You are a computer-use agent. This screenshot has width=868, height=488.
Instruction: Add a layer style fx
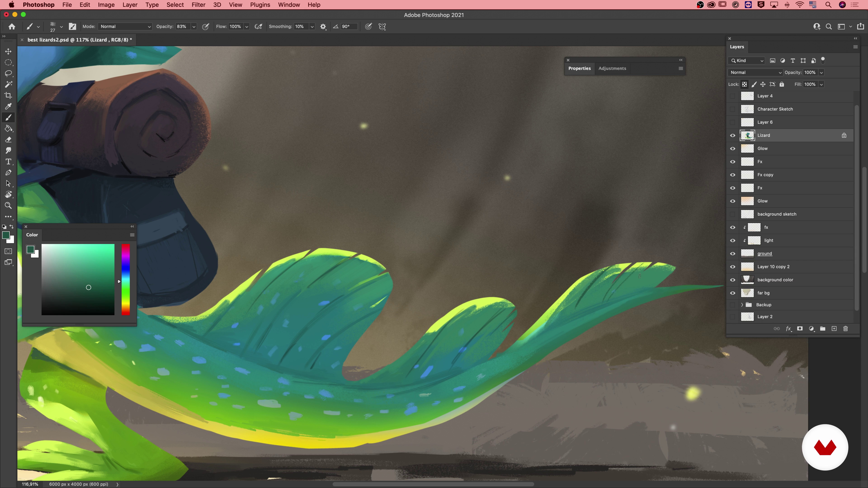pyautogui.click(x=788, y=329)
